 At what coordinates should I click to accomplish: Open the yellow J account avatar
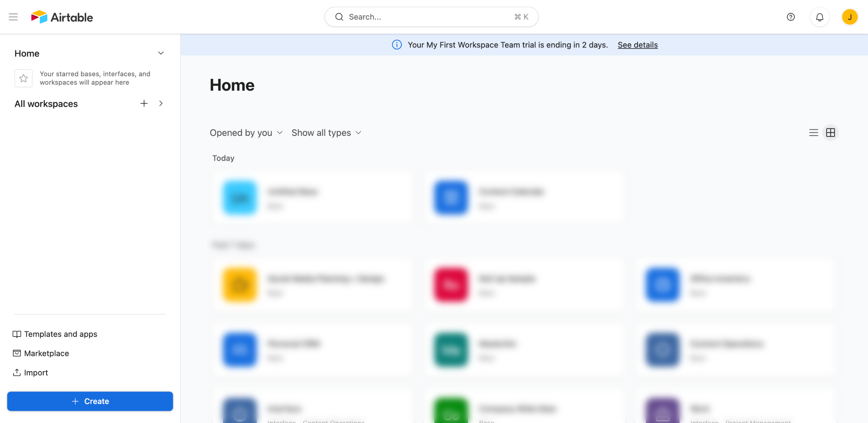tap(849, 17)
